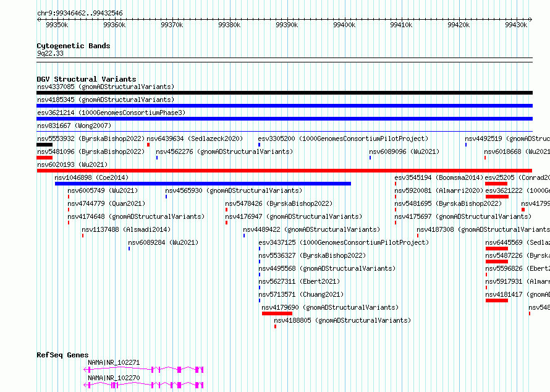The width and height of the screenshot is (550, 392).
Task: Click the NAMA|NR_102271 gene label
Action: (114, 362)
